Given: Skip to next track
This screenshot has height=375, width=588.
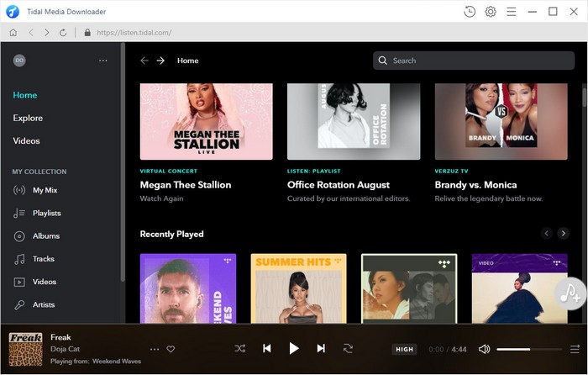Looking at the screenshot, I should point(321,349).
